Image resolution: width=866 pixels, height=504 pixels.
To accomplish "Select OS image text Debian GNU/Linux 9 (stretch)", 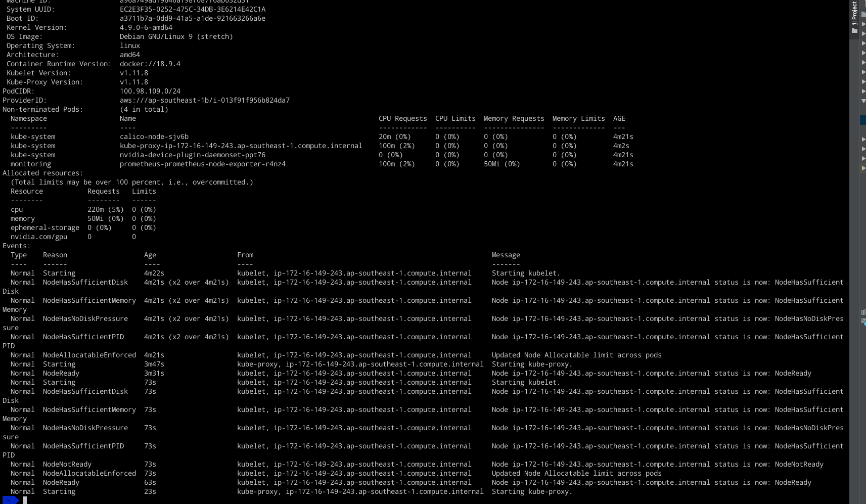I will 176,36.
